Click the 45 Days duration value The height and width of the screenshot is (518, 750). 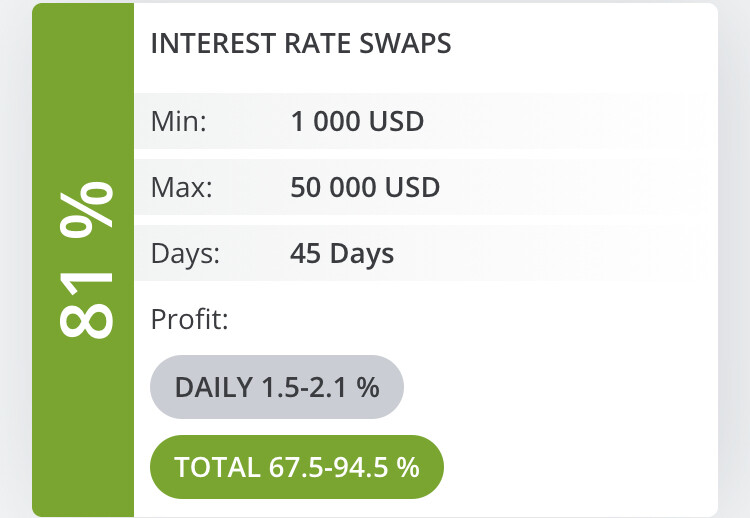click(342, 253)
